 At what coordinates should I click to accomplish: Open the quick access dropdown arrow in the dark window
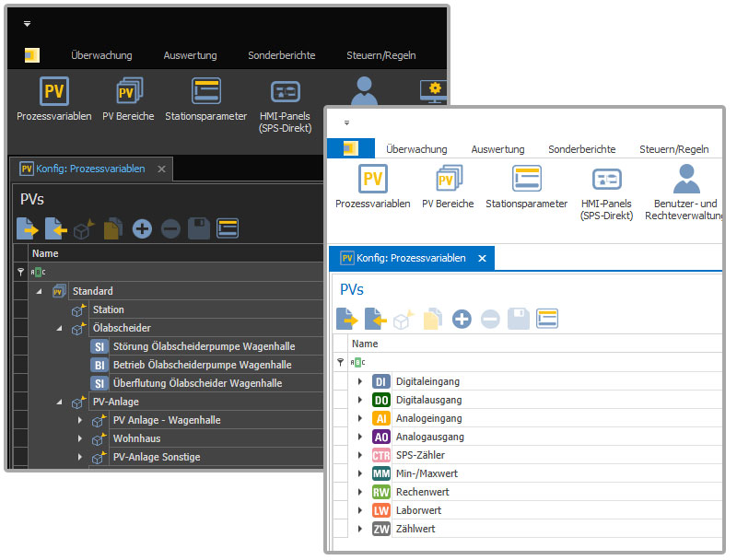pos(28,24)
